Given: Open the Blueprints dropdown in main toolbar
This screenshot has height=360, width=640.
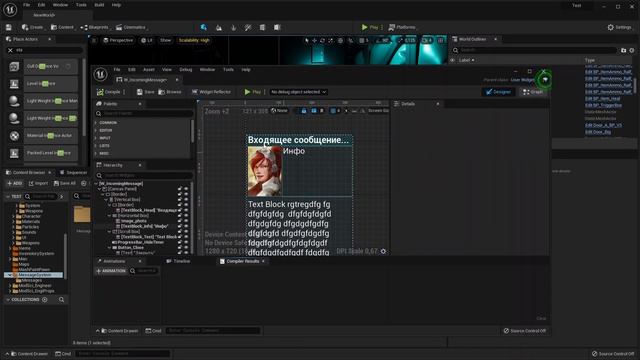Looking at the screenshot, I should 95,27.
